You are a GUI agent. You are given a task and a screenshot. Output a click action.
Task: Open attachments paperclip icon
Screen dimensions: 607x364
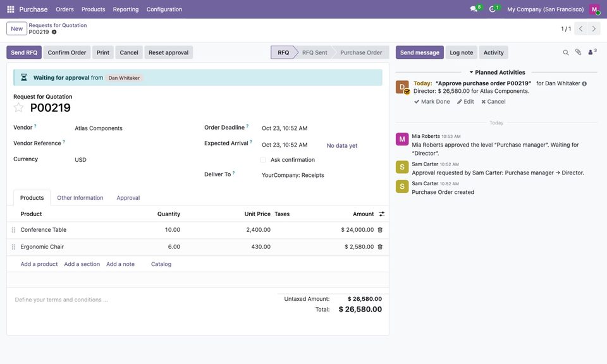pos(578,52)
